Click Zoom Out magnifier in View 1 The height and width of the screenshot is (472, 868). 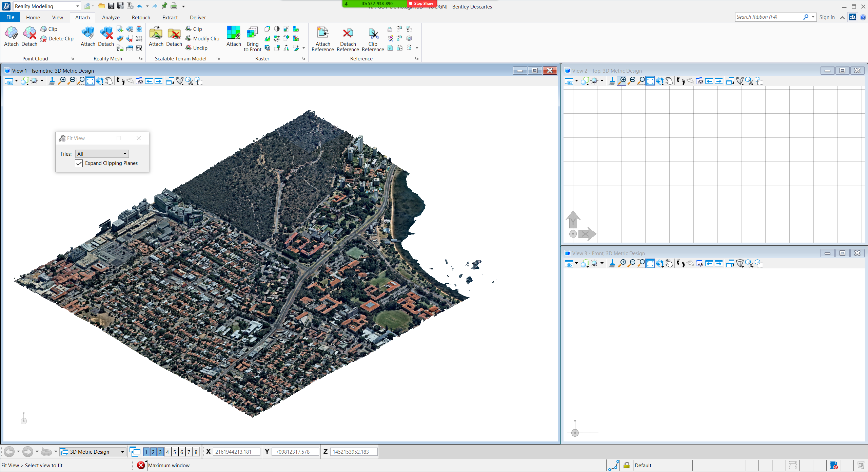(x=71, y=81)
